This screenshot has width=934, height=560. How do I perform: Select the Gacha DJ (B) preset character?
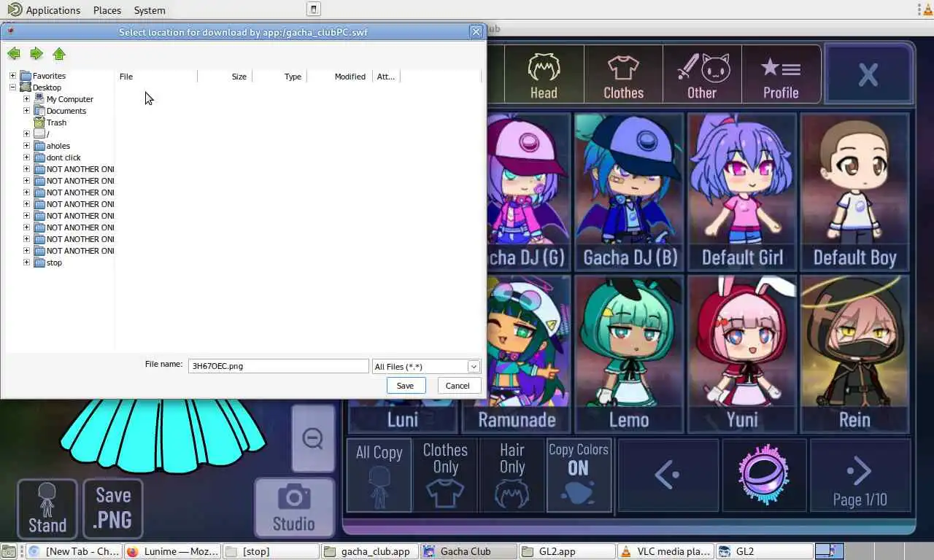pyautogui.click(x=630, y=192)
